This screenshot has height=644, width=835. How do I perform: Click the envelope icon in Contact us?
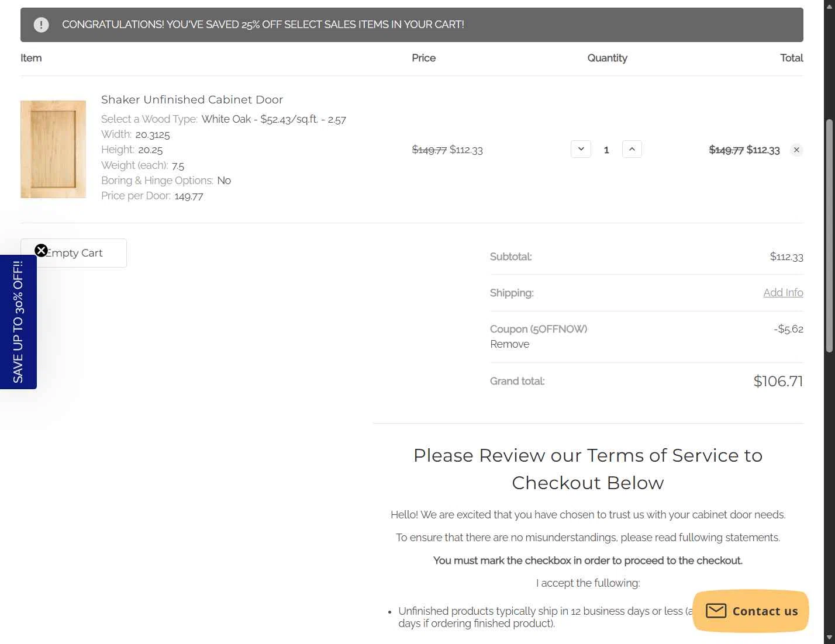pyautogui.click(x=716, y=611)
